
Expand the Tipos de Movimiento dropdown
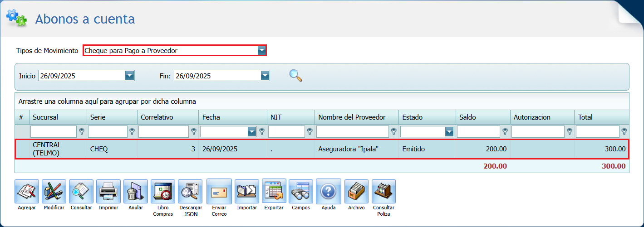(261, 50)
